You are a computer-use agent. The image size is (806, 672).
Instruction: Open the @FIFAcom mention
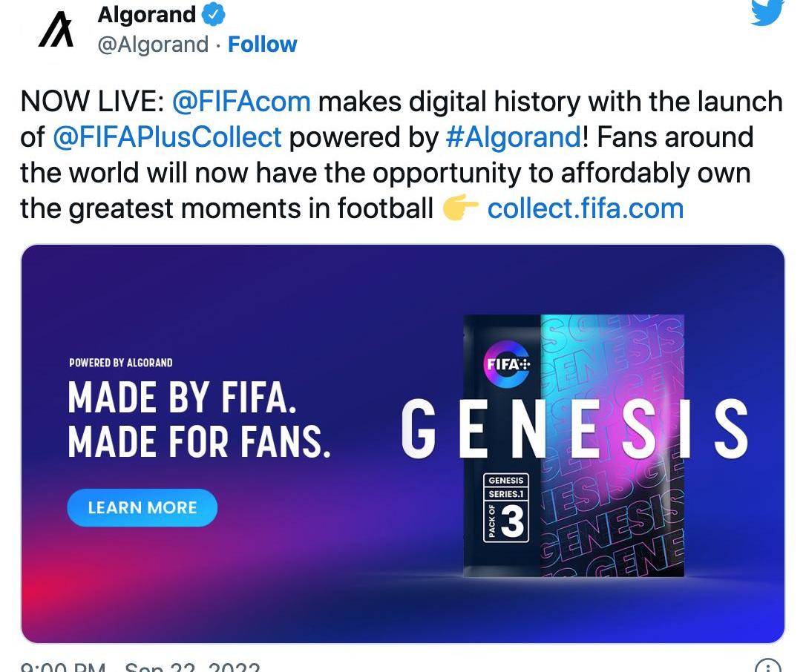(241, 101)
